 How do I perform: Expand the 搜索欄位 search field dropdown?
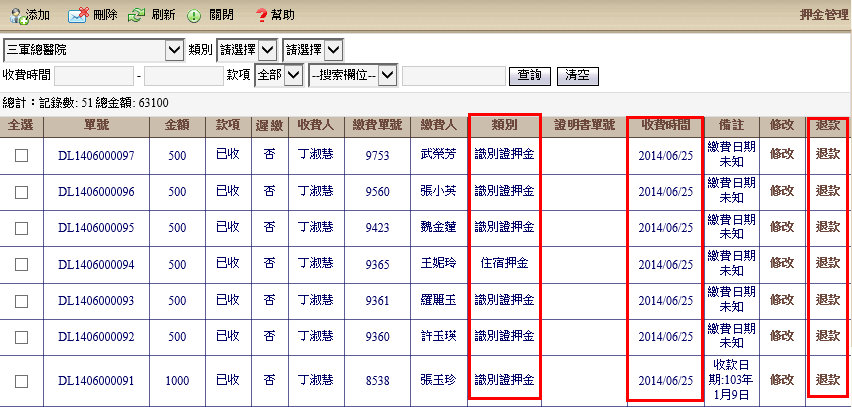coord(352,75)
